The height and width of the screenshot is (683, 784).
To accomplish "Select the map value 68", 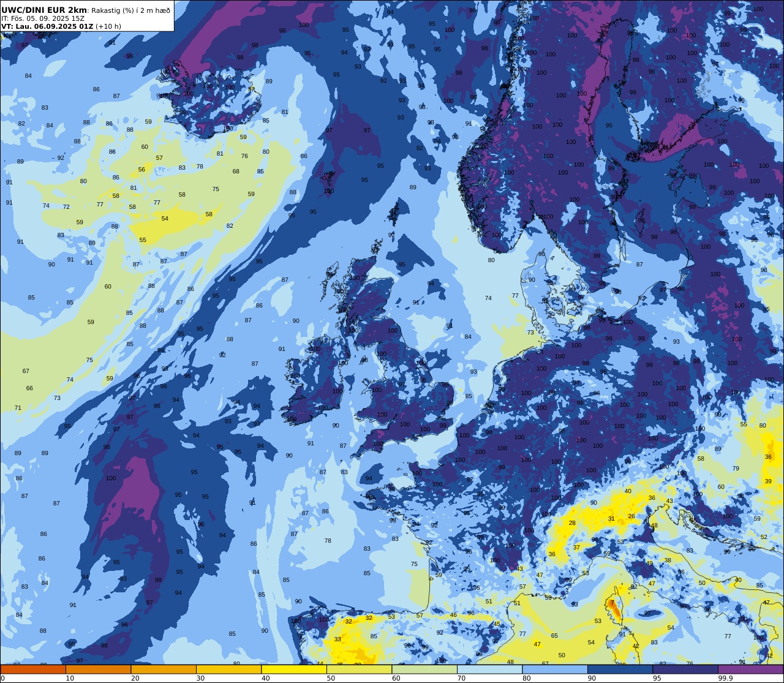I will (236, 172).
